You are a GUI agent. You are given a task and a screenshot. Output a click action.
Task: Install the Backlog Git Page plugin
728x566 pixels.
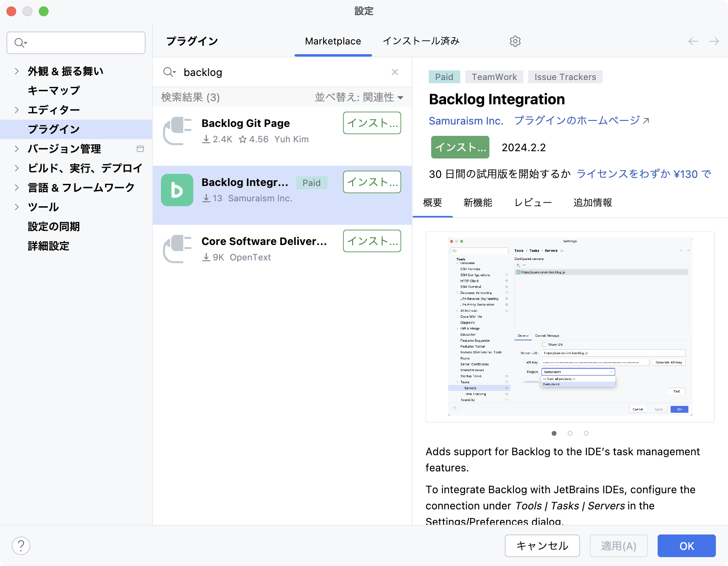pyautogui.click(x=372, y=123)
